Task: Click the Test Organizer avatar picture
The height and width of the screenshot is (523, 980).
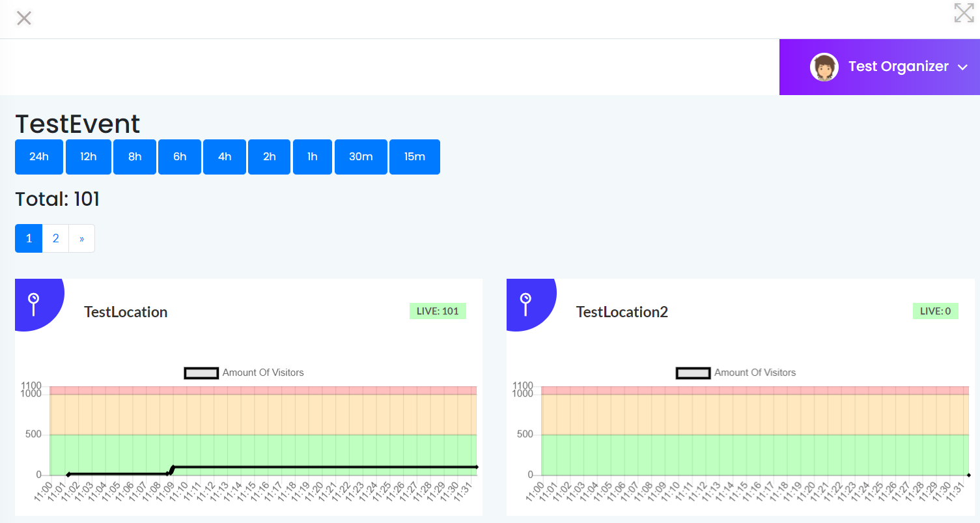Action: (x=824, y=67)
